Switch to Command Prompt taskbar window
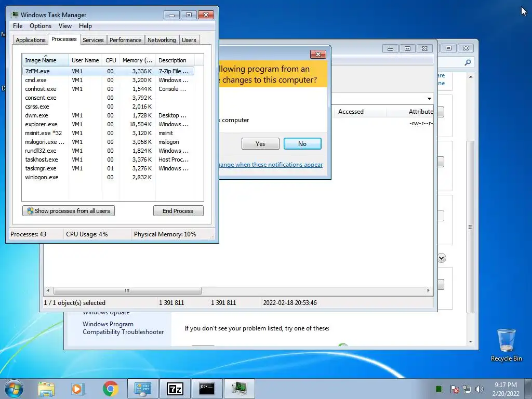This screenshot has width=532, height=399. pyautogui.click(x=207, y=389)
